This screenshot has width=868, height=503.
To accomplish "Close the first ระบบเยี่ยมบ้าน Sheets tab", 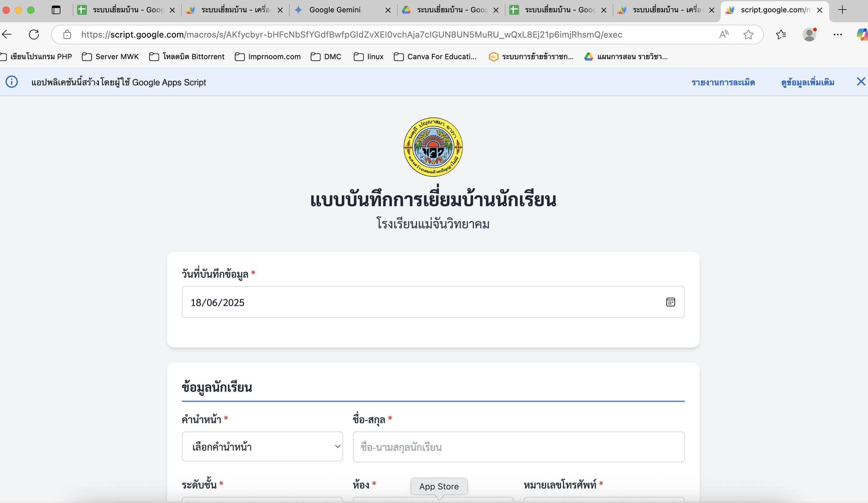I will coord(172,10).
